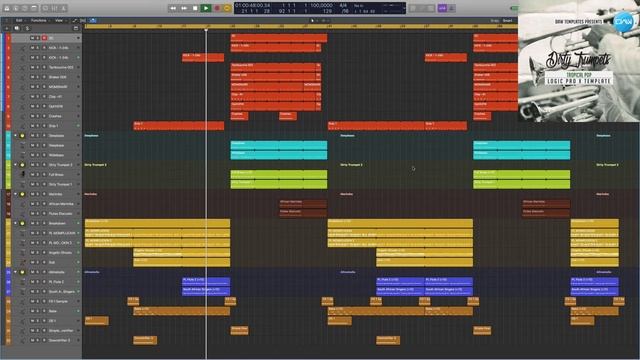Click the Flex icon next to View menu
640x360 pixels.
click(x=83, y=20)
